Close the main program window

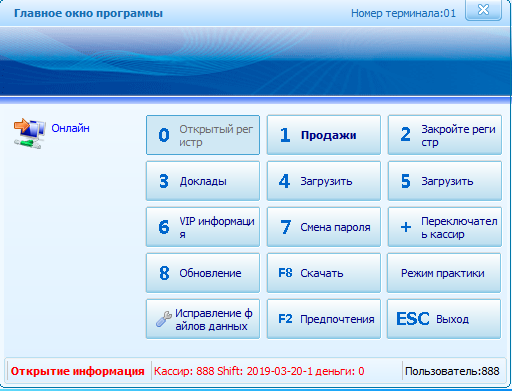click(x=483, y=10)
